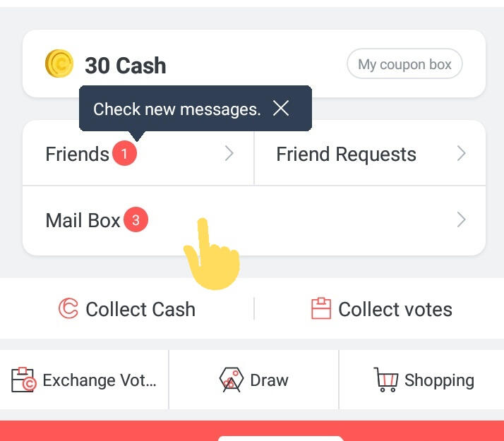Viewport: 504px width, 441px height.
Task: Open Mail Box with its right chevron
Action: click(x=461, y=219)
